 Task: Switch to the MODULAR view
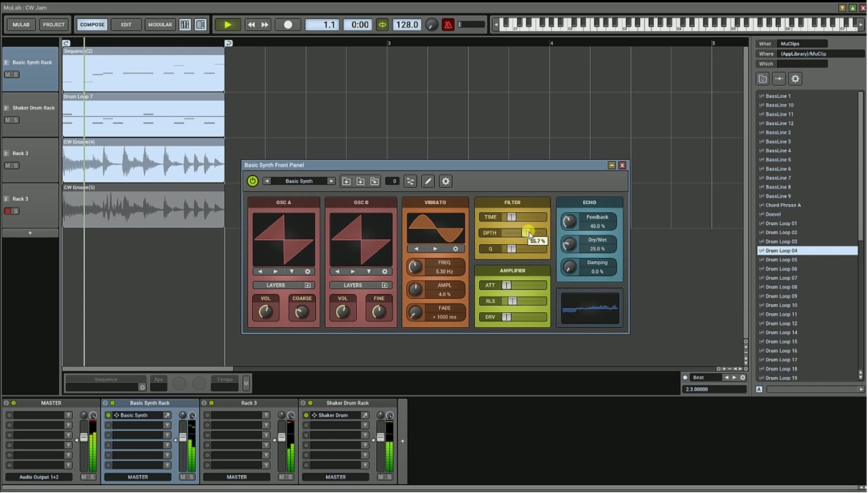pyautogui.click(x=160, y=25)
